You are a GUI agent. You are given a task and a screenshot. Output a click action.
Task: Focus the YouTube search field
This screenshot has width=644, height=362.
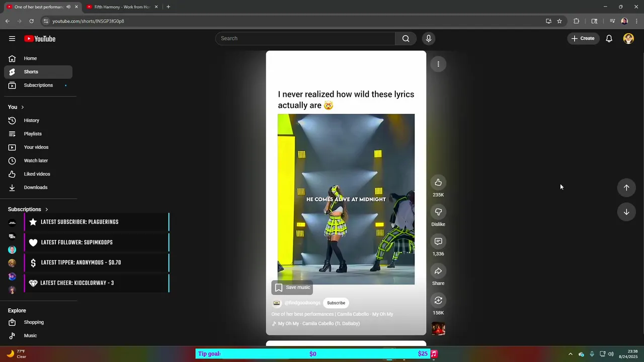(305, 39)
